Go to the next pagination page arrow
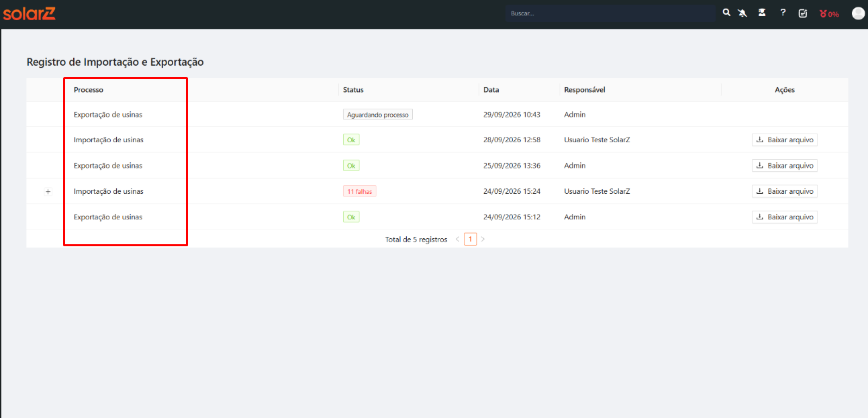Screen dimensions: 868x418 [483, 239]
